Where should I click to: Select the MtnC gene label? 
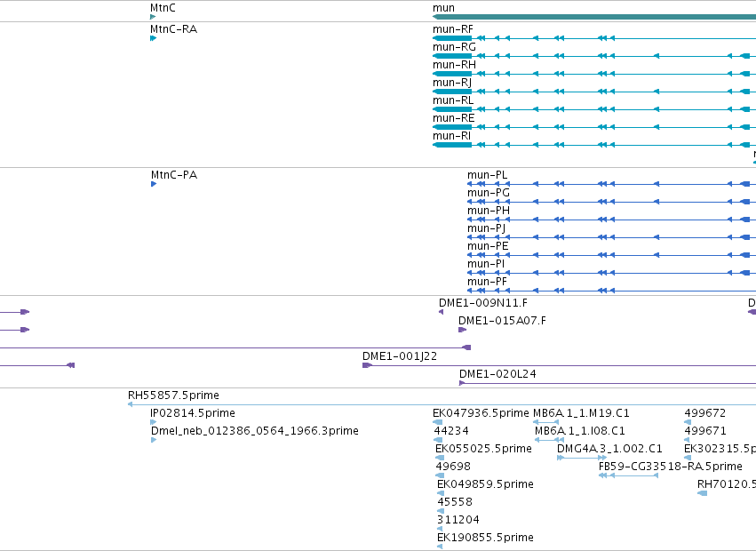pyautogui.click(x=163, y=8)
